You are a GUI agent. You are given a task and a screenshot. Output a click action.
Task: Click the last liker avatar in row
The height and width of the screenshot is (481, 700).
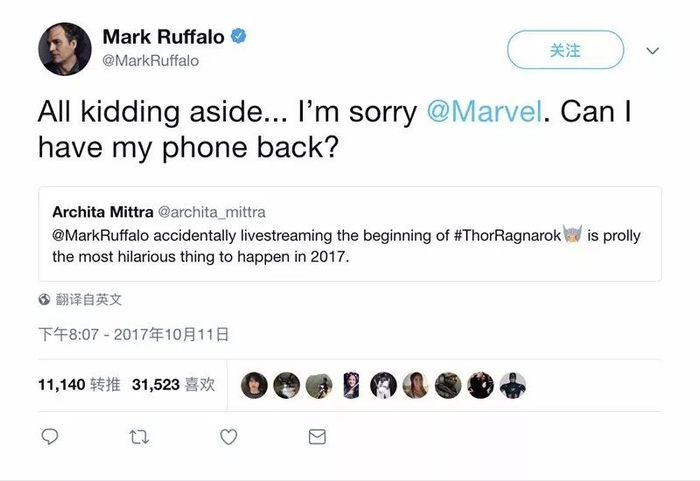[x=513, y=385]
